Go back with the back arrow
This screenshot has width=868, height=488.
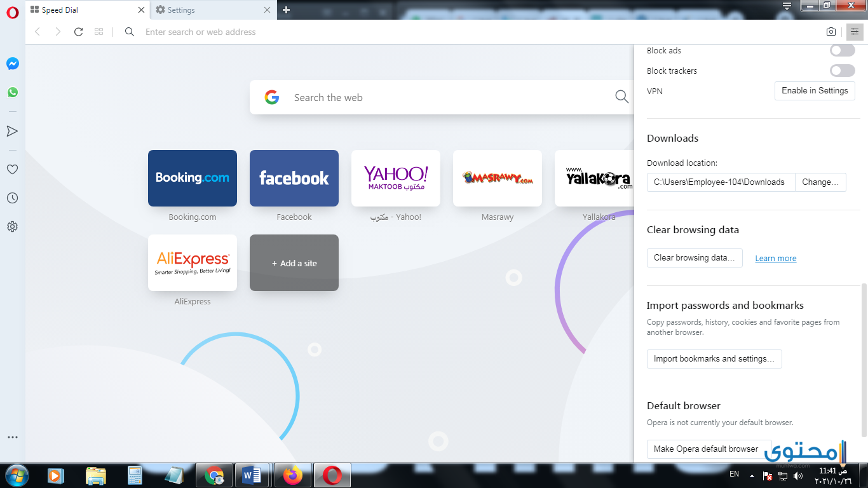pyautogui.click(x=37, y=32)
